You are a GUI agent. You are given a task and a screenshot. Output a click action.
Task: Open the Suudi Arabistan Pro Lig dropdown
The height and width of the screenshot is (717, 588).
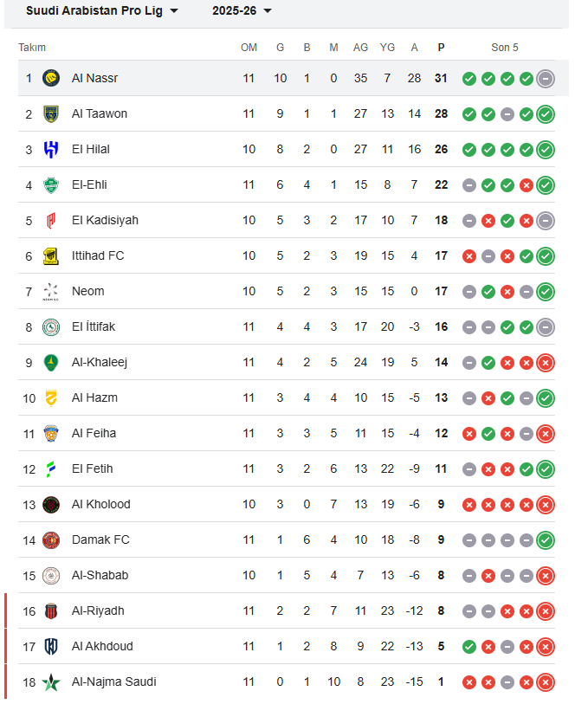tap(95, 11)
